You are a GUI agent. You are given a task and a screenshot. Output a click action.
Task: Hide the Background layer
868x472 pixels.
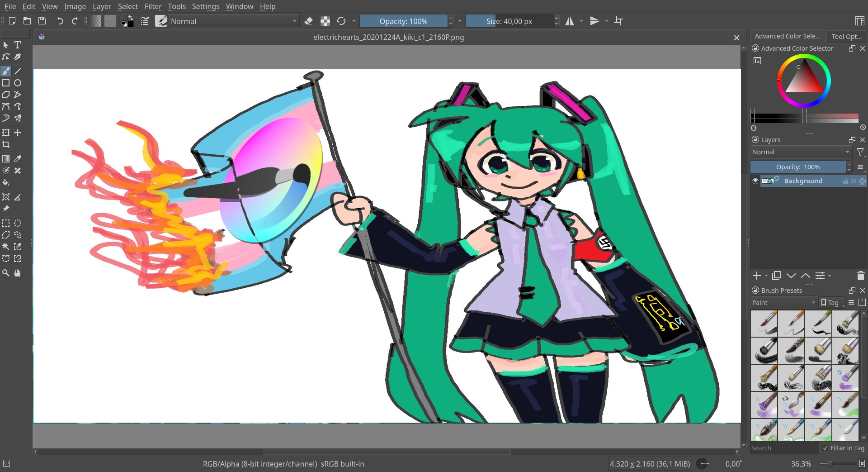click(755, 181)
